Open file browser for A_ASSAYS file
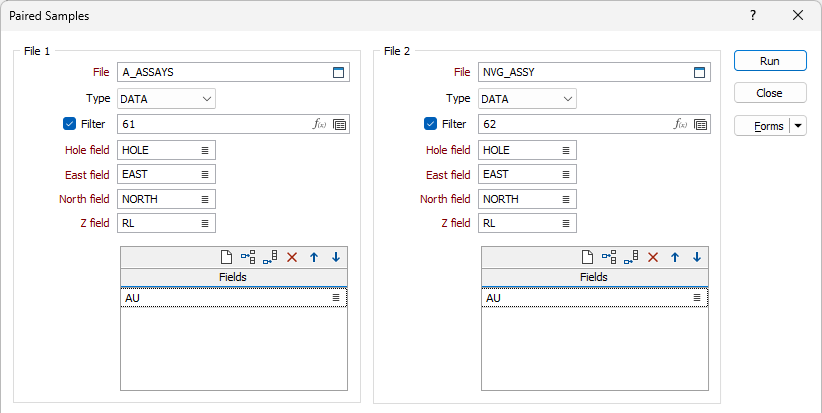The width and height of the screenshot is (822, 413). 339,72
